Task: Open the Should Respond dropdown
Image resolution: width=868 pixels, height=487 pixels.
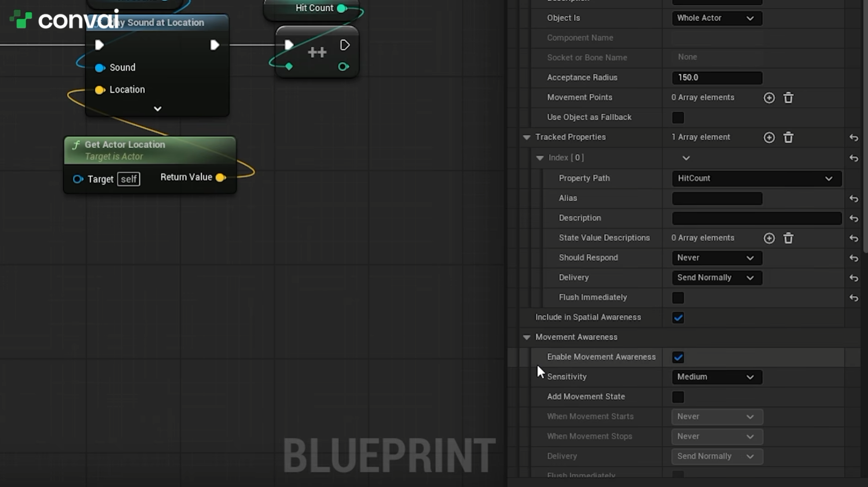Action: pyautogui.click(x=717, y=258)
